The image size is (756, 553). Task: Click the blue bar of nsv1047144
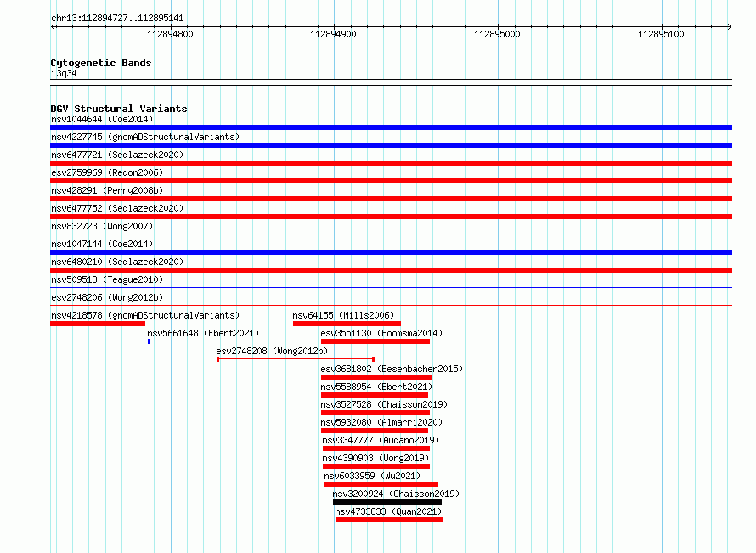[391, 252]
